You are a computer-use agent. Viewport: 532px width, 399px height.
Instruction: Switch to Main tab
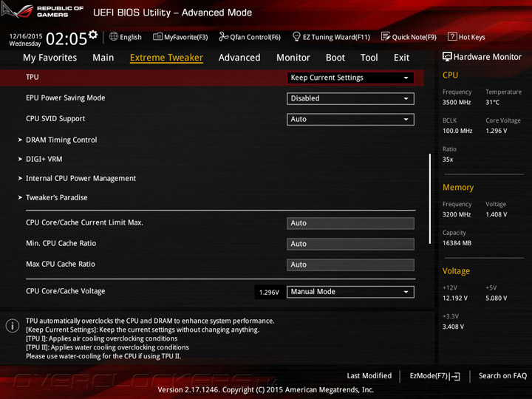point(103,58)
